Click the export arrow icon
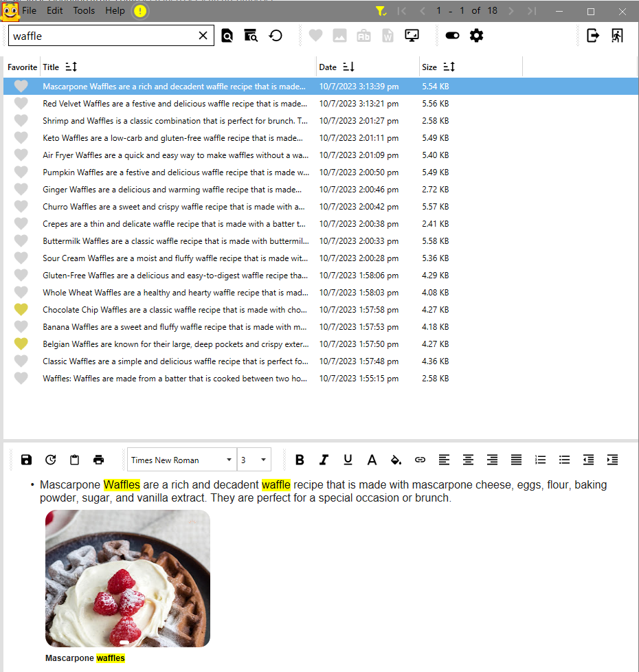 593,36
